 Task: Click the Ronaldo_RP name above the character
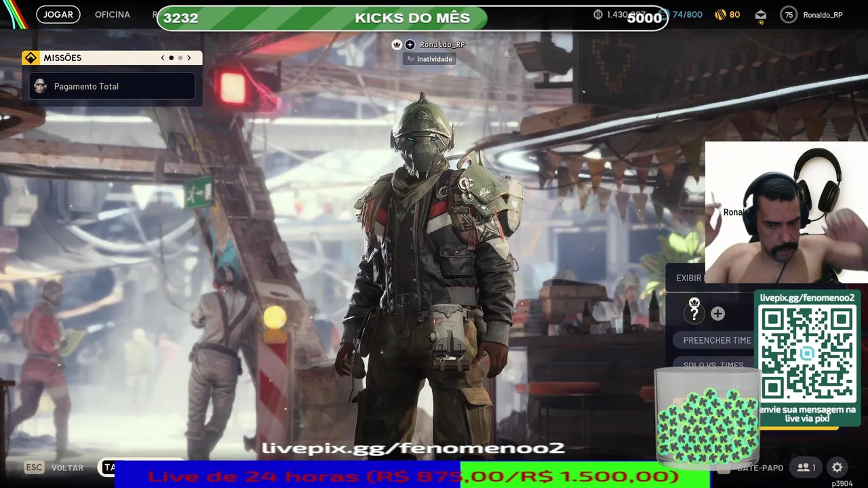click(442, 45)
